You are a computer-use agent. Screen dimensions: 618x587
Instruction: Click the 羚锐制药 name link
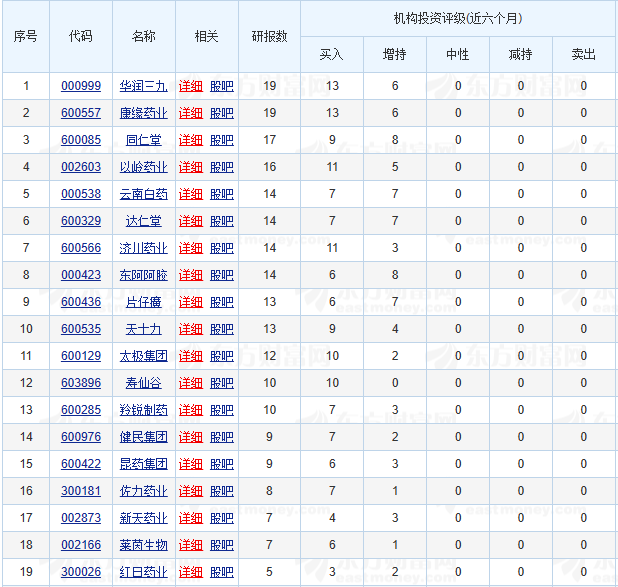point(144,410)
